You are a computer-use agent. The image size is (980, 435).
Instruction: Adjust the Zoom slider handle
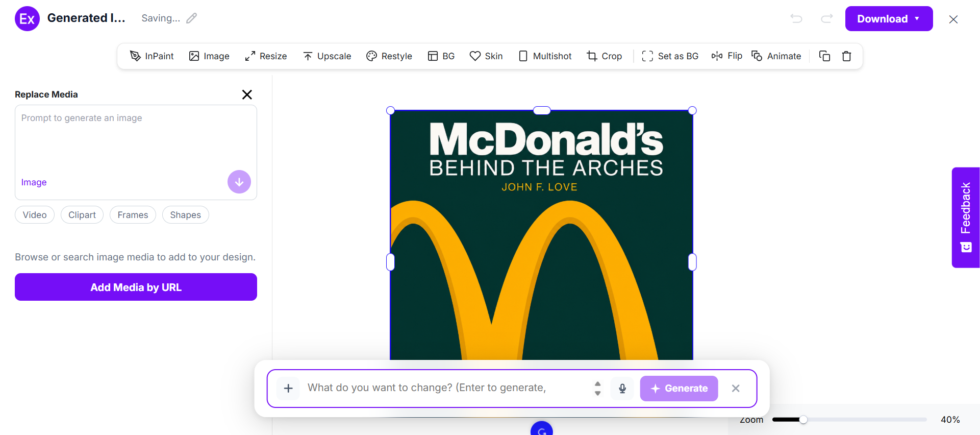click(803, 420)
